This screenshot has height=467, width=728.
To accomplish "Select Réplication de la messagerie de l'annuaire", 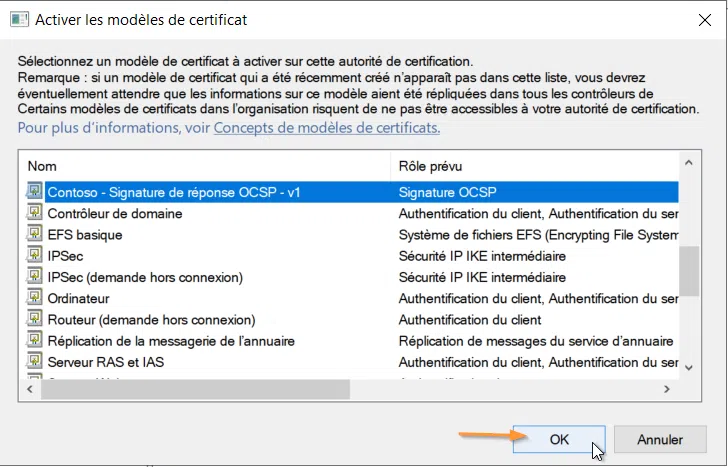I will 171,341.
